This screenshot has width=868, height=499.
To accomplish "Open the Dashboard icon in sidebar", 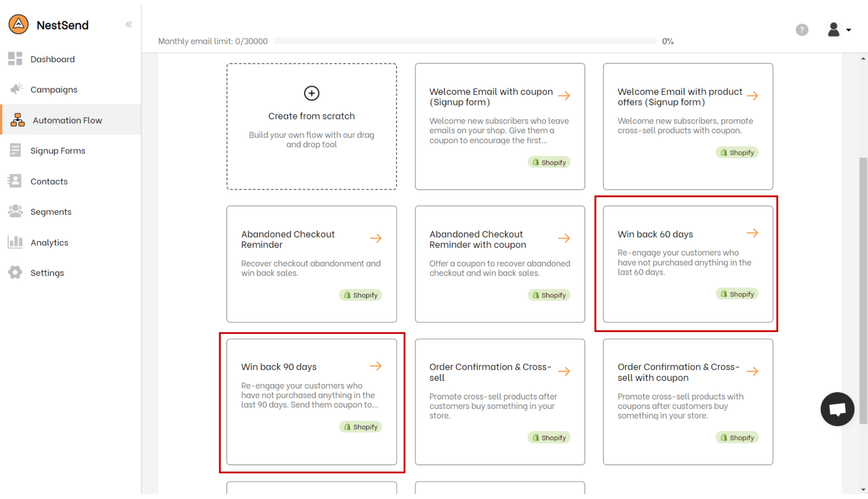I will [x=16, y=59].
